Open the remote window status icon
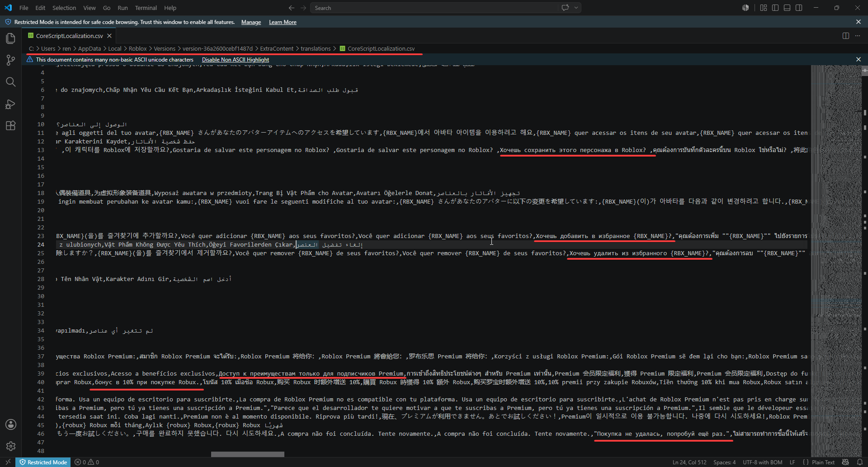The image size is (868, 467). click(8, 462)
